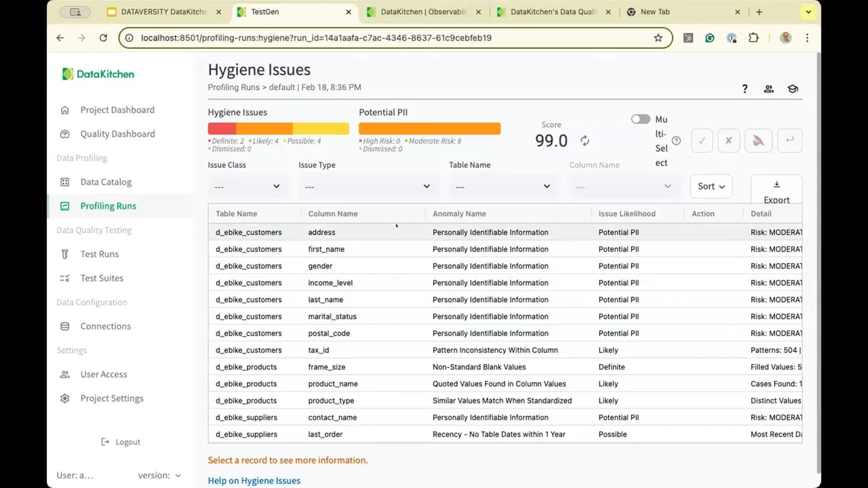Screen dimensions: 868x488
Task: Select the income_level row
Action: (x=505, y=283)
